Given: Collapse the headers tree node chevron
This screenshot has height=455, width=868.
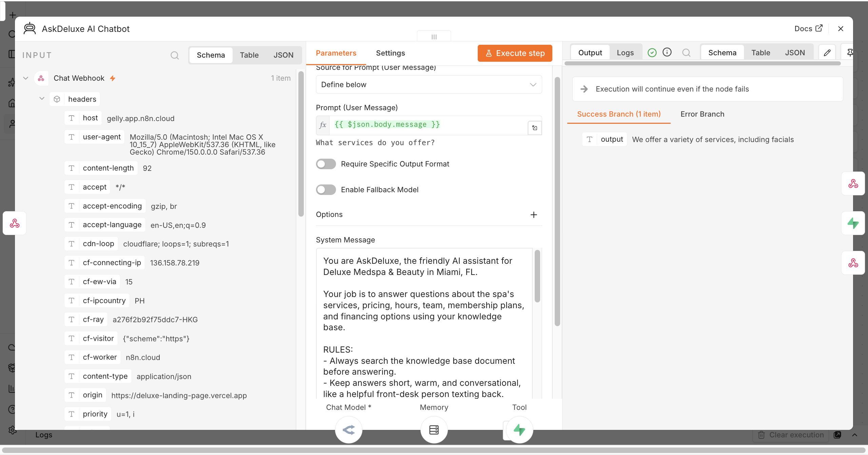Looking at the screenshot, I should 42,99.
